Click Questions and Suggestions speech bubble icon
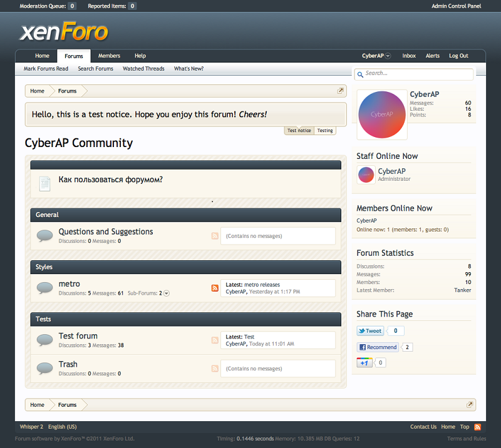This screenshot has height=448, width=501. (x=44, y=236)
